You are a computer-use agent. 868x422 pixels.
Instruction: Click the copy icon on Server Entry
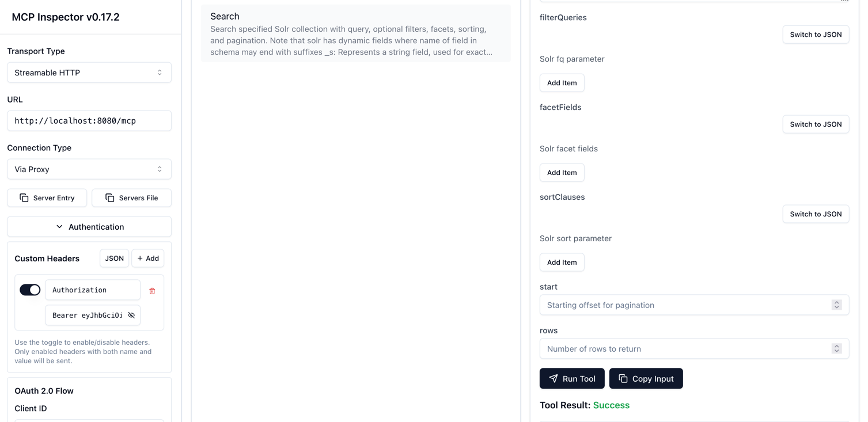click(x=24, y=197)
